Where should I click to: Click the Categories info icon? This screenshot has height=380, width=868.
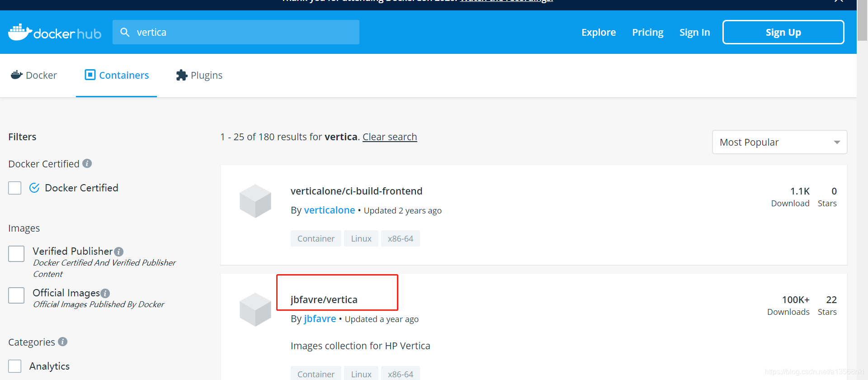(63, 342)
